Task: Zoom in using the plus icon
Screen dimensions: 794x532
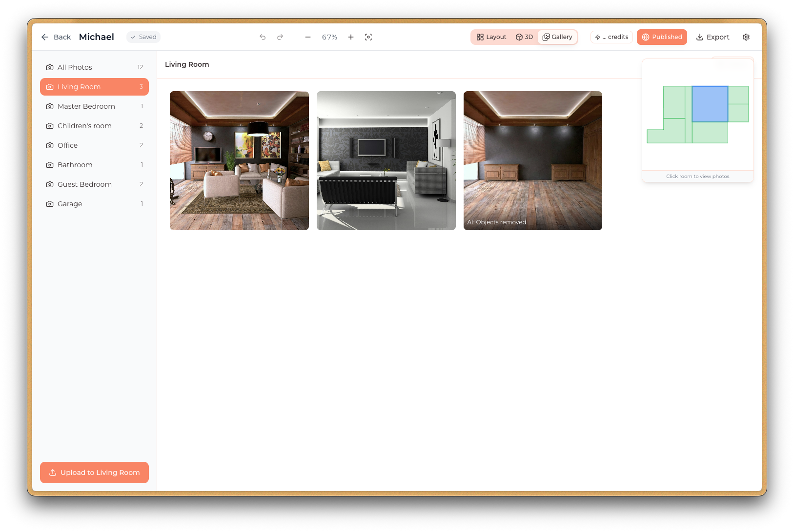Action: pos(350,37)
